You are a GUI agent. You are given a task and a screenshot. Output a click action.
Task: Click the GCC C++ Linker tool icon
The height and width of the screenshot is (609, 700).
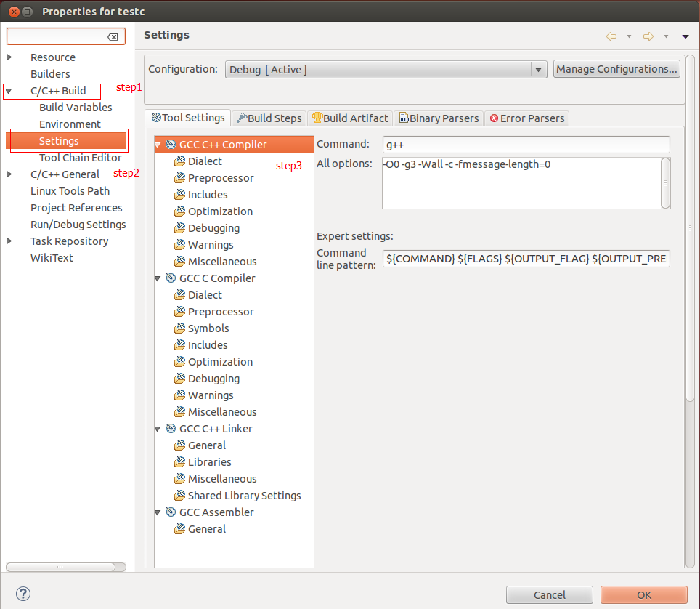pyautogui.click(x=171, y=429)
